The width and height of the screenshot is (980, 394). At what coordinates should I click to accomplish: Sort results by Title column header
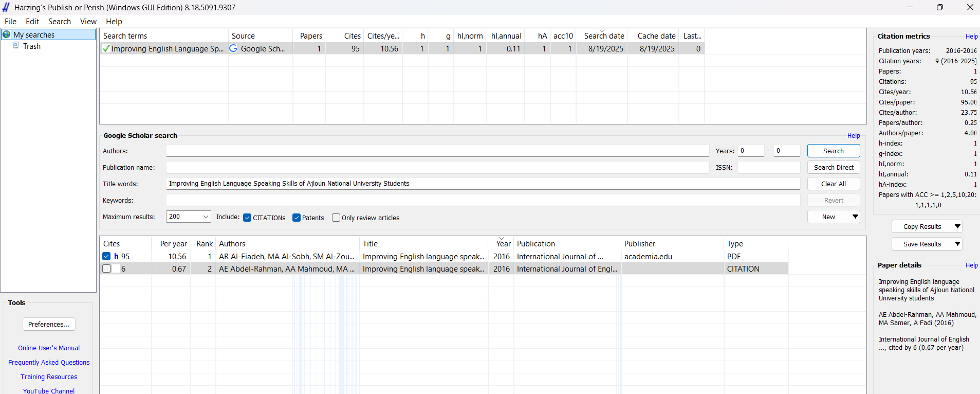[424, 244]
